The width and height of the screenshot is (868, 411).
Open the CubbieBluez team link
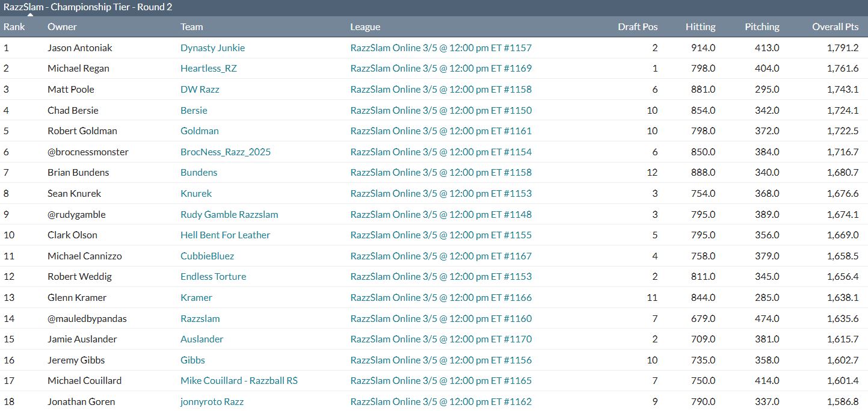[207, 256]
